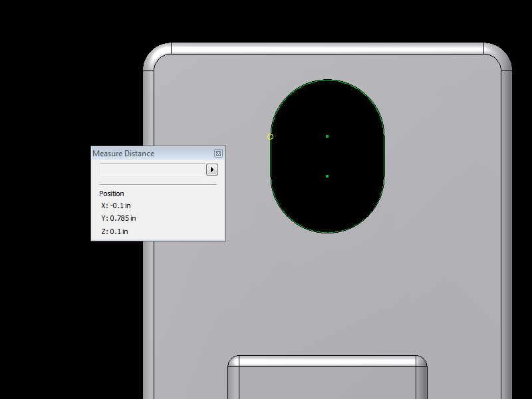The height and width of the screenshot is (399, 532).
Task: Close the Measure Distance dialog
Action: (x=219, y=154)
